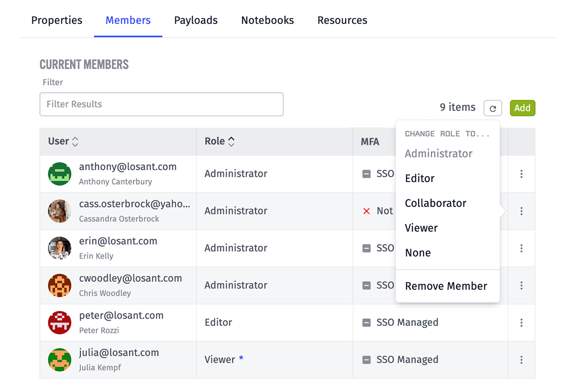Sort by the Role column
575x392 pixels.
tap(219, 141)
